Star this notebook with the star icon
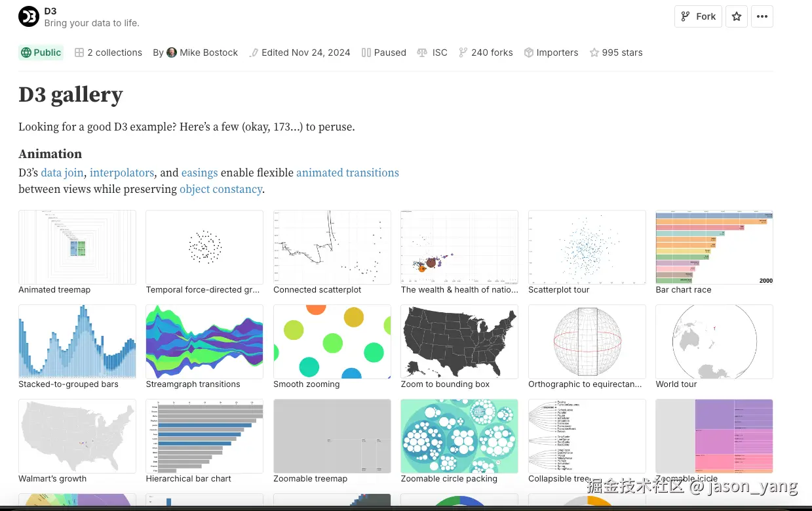This screenshot has width=812, height=511. pos(737,16)
